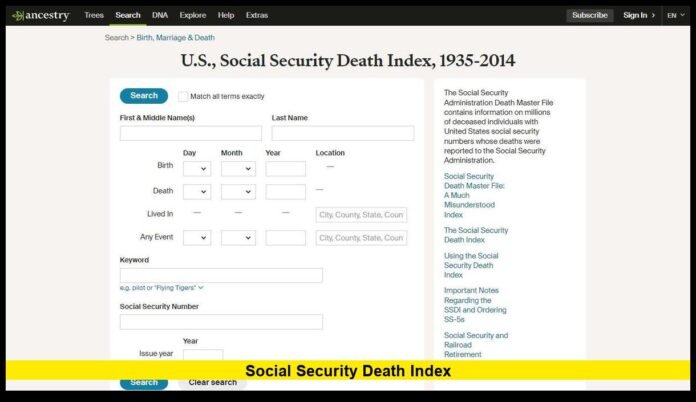
Task: Open the Extras menu
Action: (x=257, y=15)
